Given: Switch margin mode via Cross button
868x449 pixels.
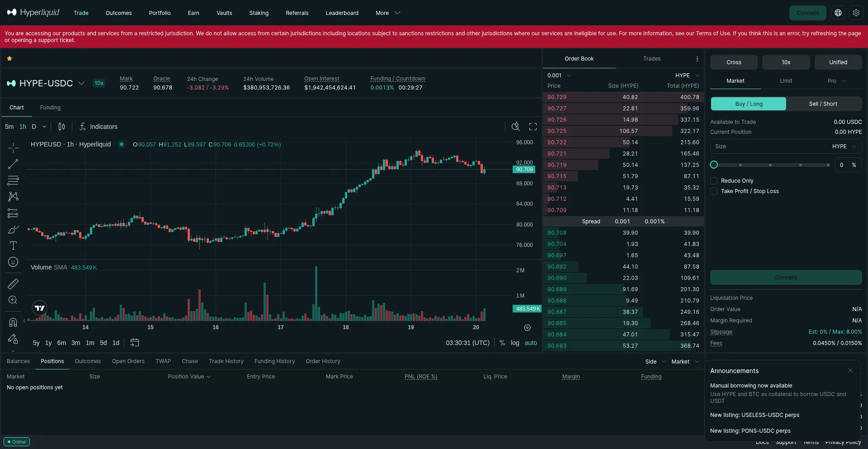Looking at the screenshot, I should point(734,62).
